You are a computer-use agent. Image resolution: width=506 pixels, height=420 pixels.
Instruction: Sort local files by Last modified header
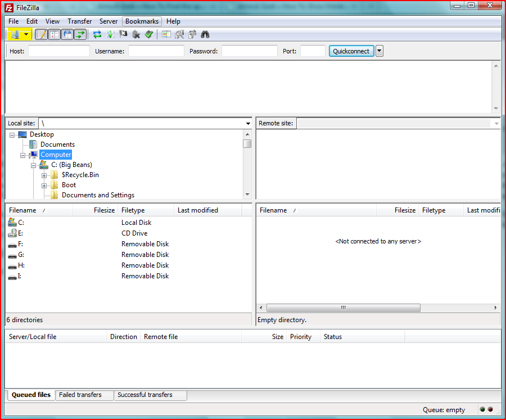pos(208,210)
